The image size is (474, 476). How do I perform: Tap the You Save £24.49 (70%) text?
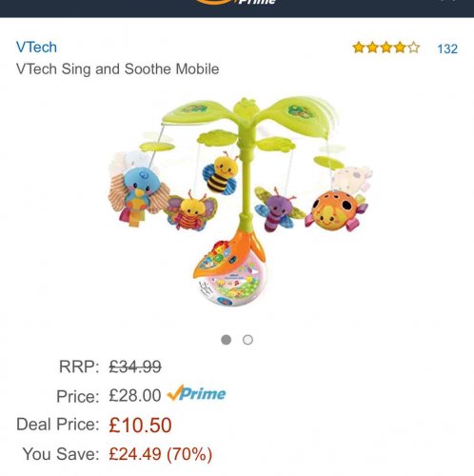(x=160, y=454)
